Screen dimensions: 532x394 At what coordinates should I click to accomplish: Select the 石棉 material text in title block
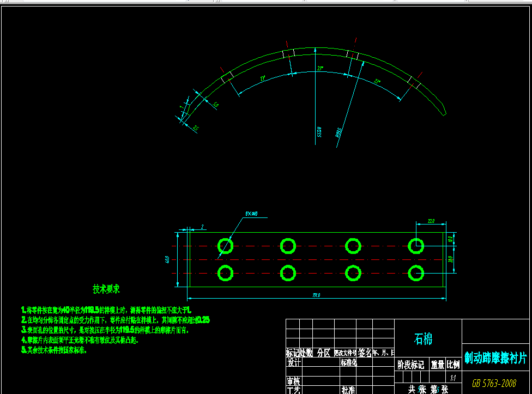click(423, 339)
